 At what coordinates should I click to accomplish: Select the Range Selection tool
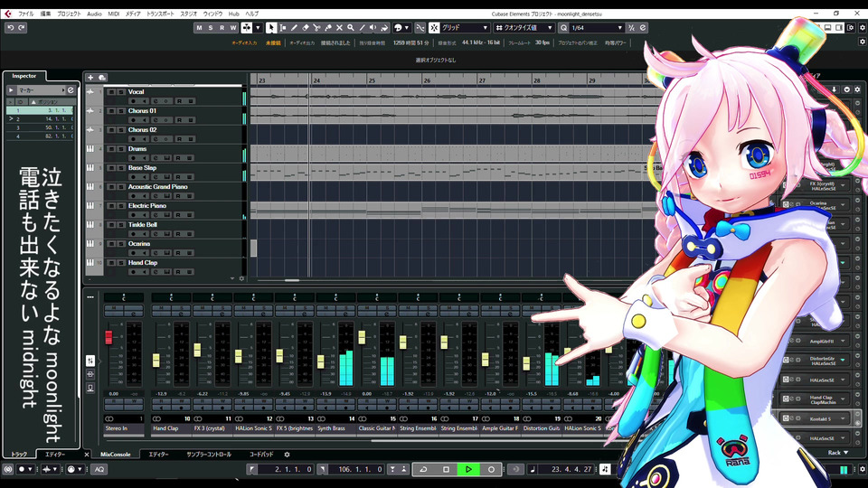[x=283, y=28]
